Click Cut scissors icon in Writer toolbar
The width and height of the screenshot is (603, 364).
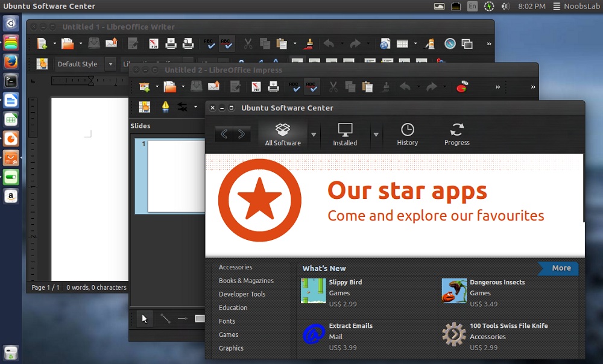[248, 43]
